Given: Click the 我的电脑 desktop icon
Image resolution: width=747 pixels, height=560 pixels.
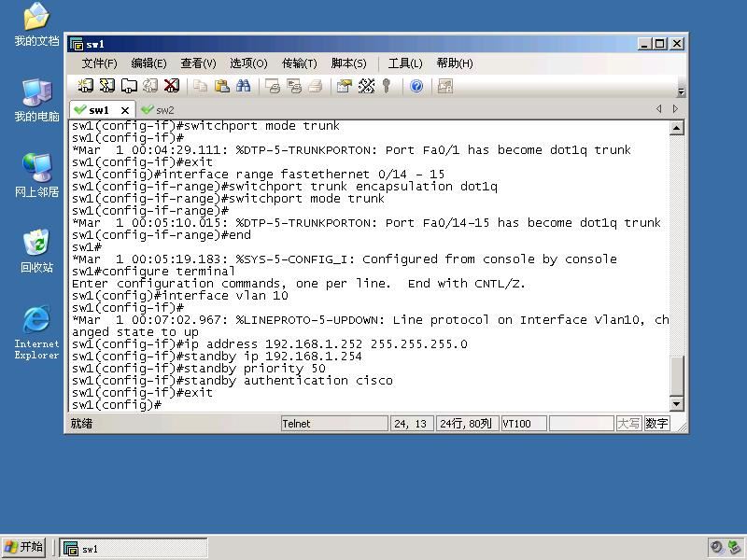Looking at the screenshot, I should point(36,100).
